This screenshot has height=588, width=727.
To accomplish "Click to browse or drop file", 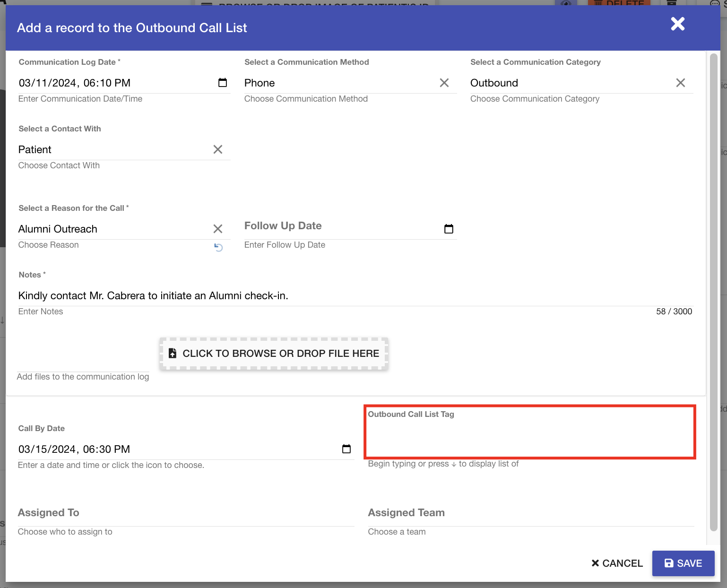I will [274, 354].
